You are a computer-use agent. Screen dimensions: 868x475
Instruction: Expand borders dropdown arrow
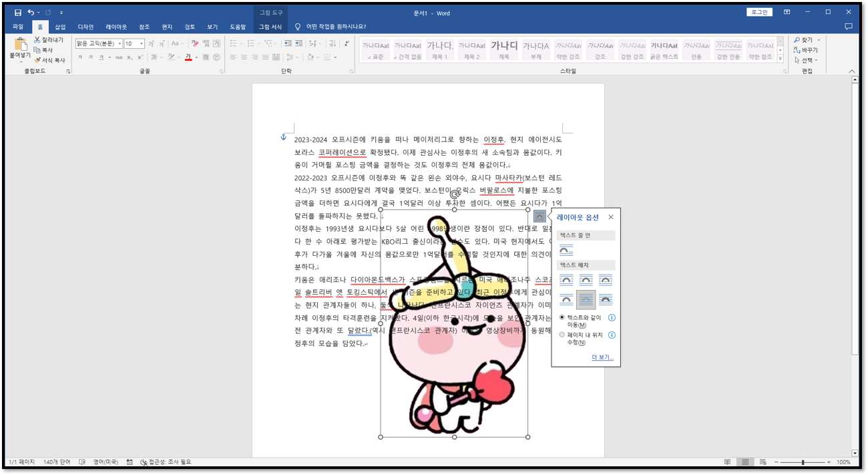point(336,57)
